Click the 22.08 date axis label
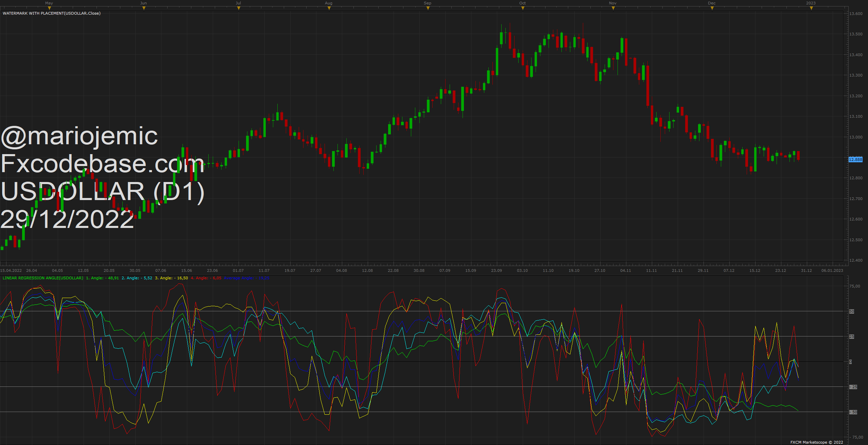The image size is (868, 445). click(x=393, y=270)
